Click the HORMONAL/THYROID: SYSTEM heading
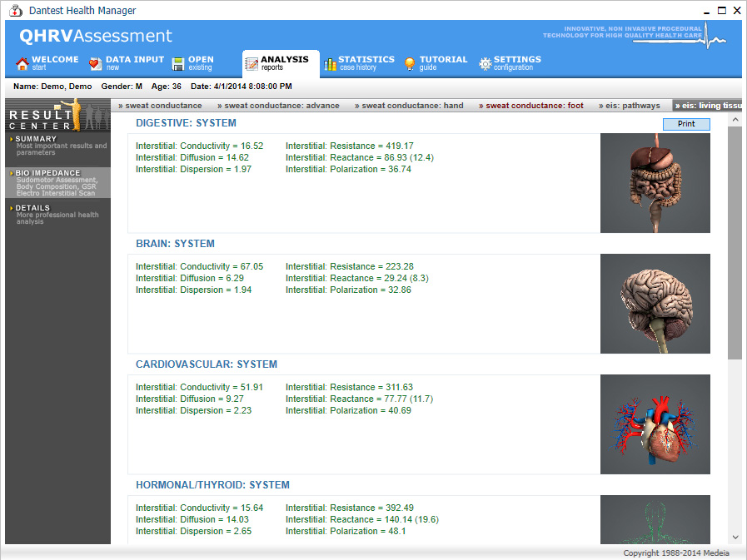Image resolution: width=747 pixels, height=560 pixels. pos(212,485)
